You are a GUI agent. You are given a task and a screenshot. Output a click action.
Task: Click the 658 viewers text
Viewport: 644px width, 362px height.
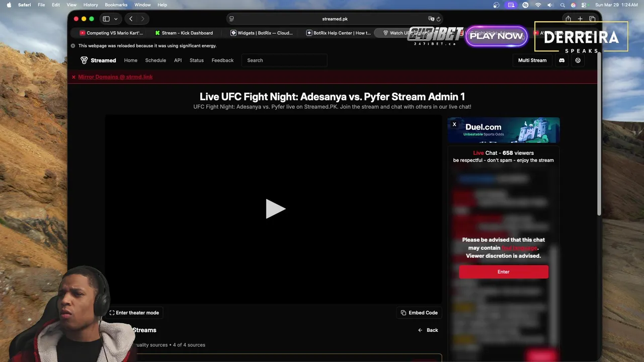[518, 153]
